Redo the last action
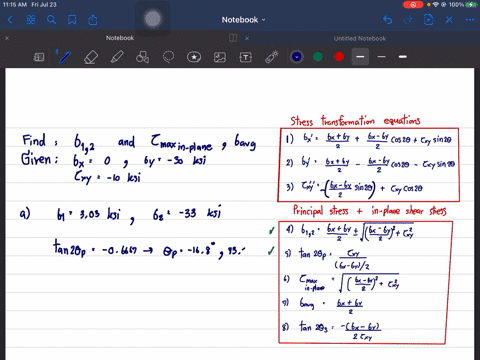 pos(408,20)
